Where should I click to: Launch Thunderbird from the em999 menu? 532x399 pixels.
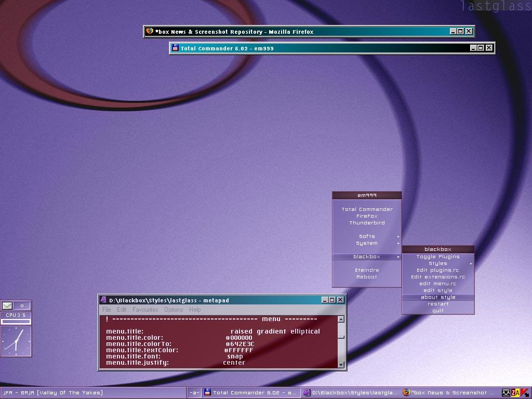367,223
